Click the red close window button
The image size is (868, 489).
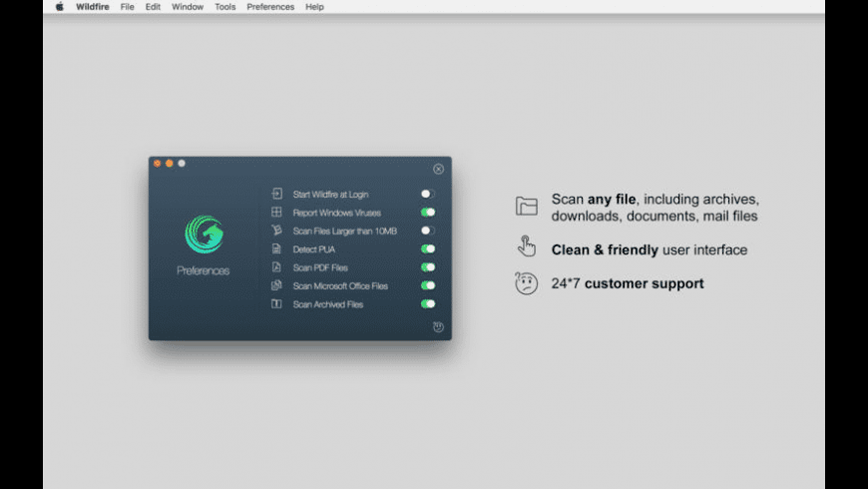coord(158,164)
